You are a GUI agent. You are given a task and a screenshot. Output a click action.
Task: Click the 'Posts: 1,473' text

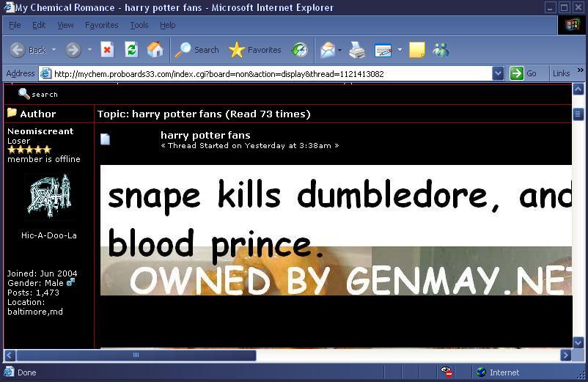(x=34, y=293)
